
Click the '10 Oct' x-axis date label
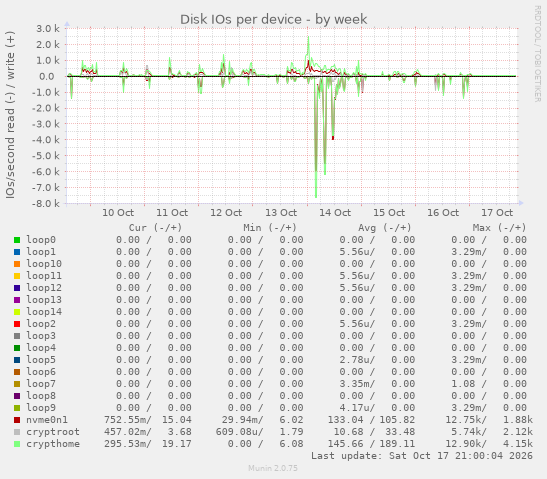(118, 213)
